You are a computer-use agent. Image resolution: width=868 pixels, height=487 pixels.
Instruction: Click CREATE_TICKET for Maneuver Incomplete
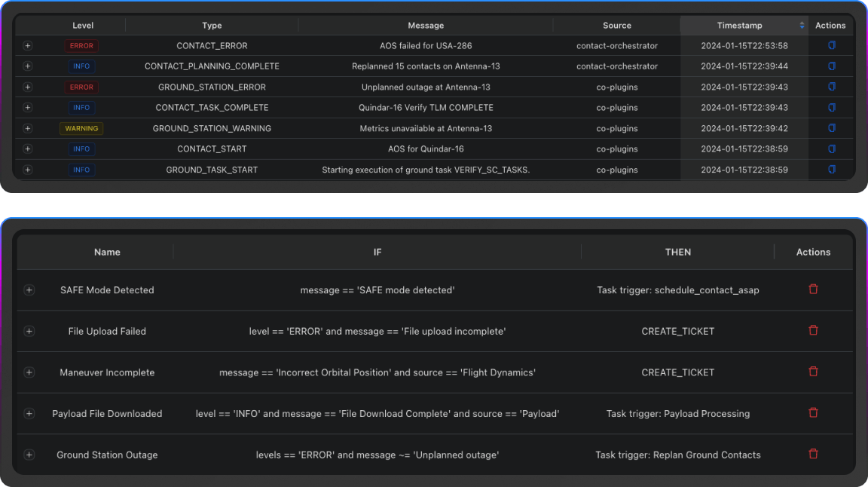point(678,372)
